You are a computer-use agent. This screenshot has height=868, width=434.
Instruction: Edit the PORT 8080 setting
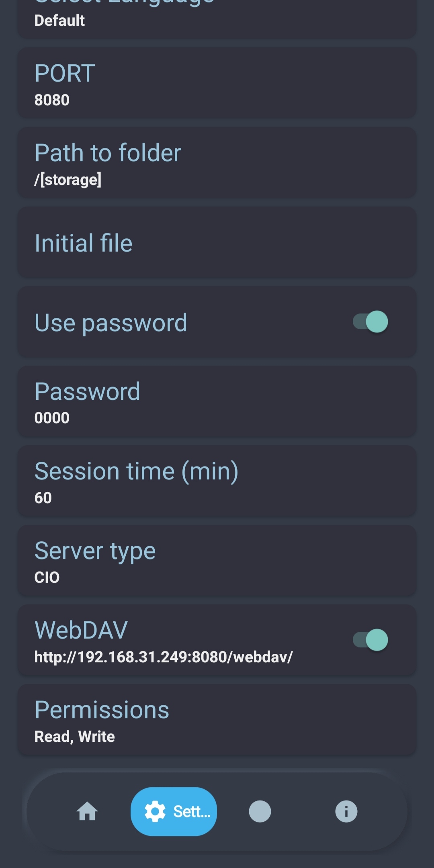tap(217, 83)
